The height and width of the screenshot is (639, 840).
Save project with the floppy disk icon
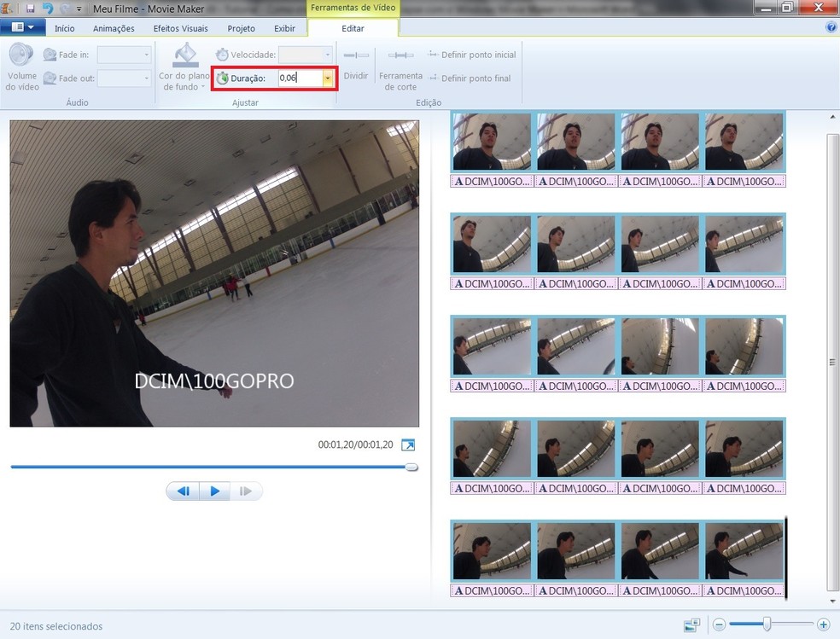pos(30,9)
